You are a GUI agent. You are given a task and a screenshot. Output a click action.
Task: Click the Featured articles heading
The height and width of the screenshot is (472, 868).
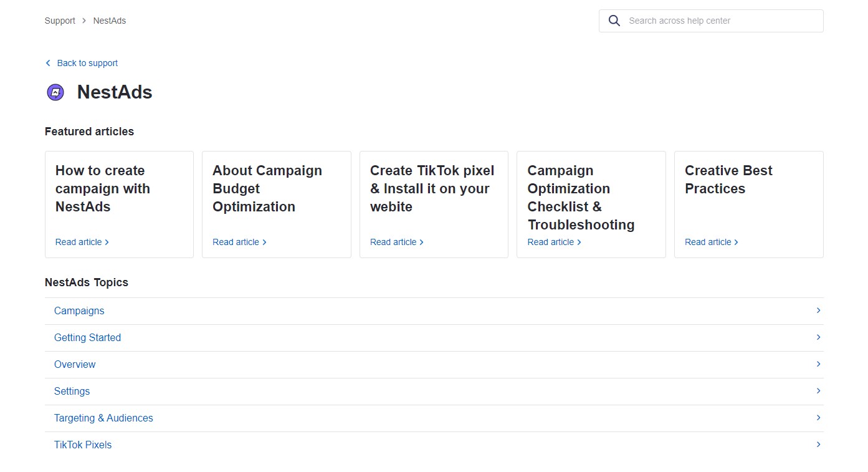point(89,132)
